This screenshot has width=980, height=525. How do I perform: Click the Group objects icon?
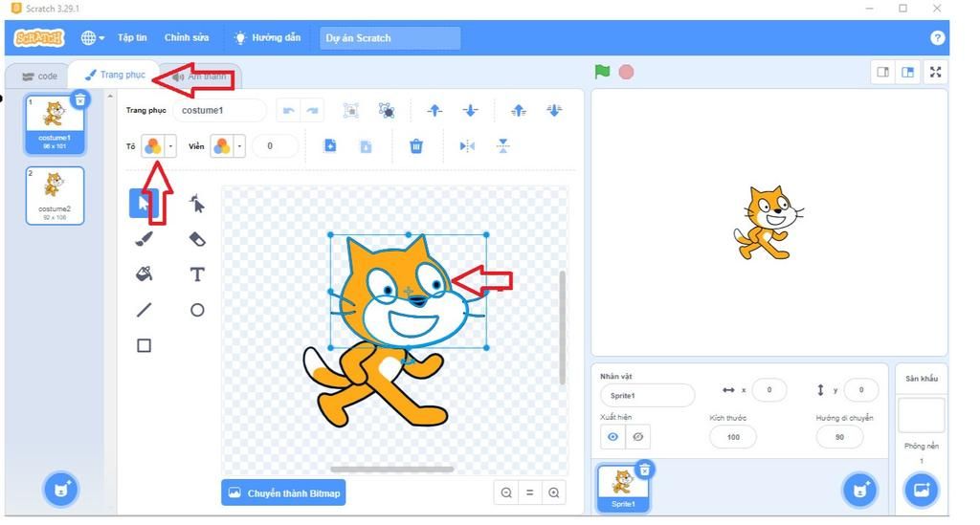[350, 111]
